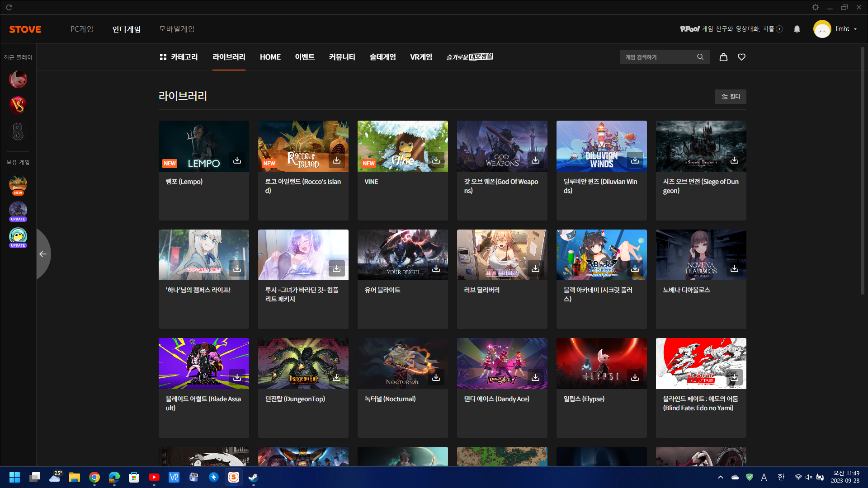Click the P.Pool promo link at top

pos(731,29)
